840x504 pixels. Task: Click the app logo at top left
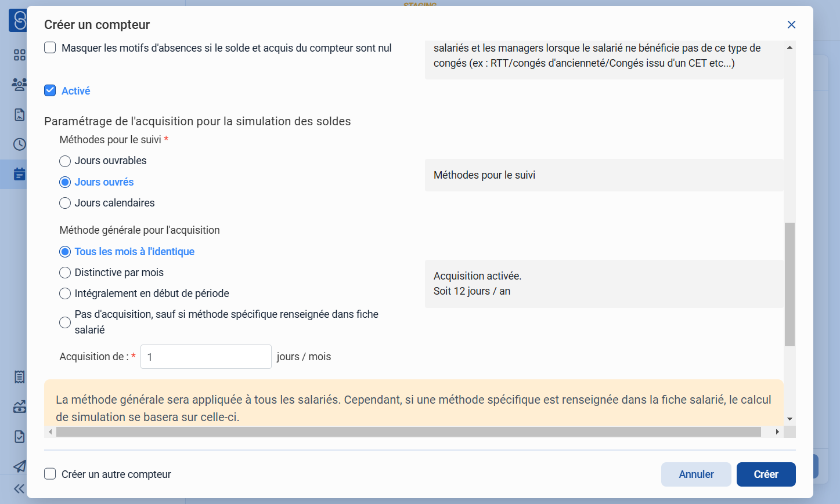coord(18,20)
